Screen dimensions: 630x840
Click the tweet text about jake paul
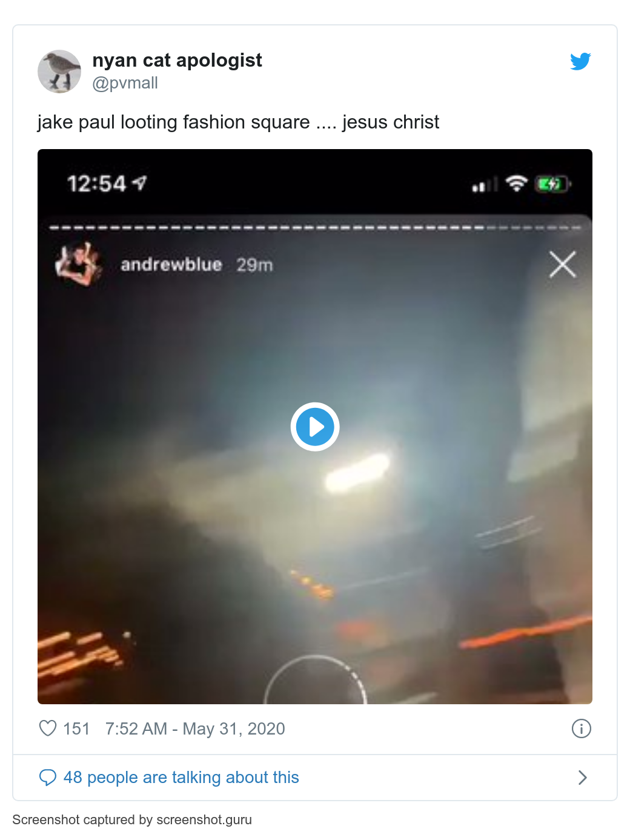[238, 122]
